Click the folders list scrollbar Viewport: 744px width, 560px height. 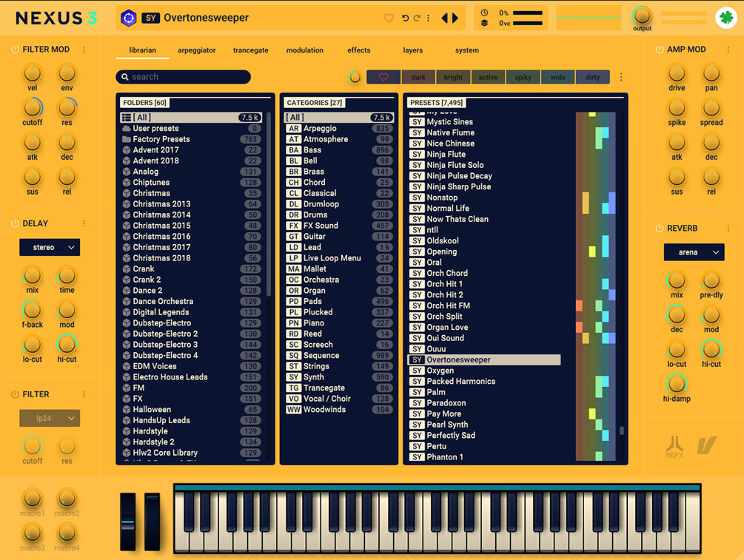(x=269, y=204)
